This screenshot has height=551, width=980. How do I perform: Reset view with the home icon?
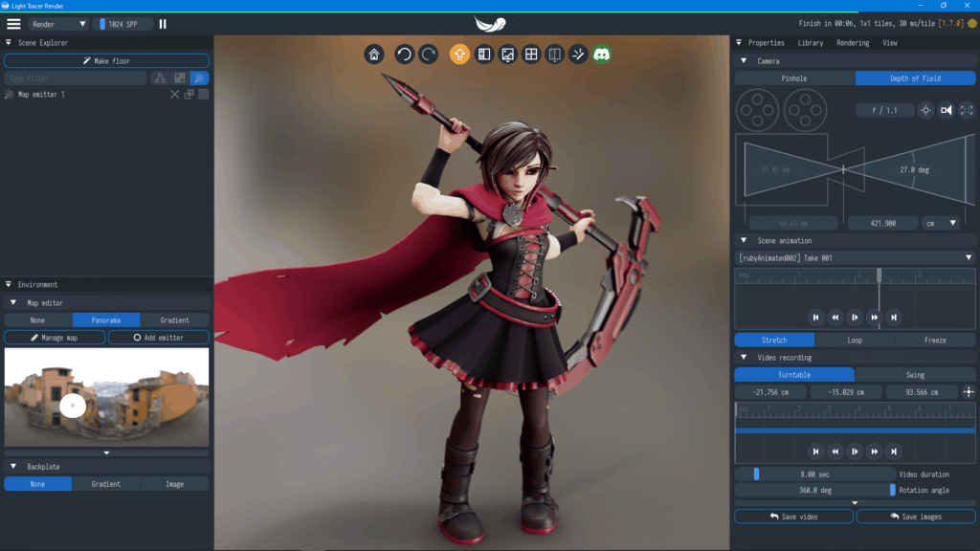pos(374,55)
